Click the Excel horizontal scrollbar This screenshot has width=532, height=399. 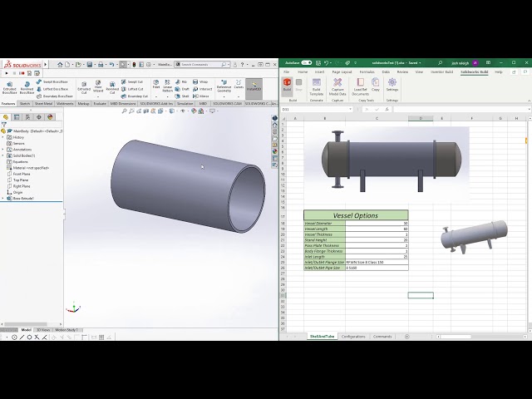(x=481, y=337)
